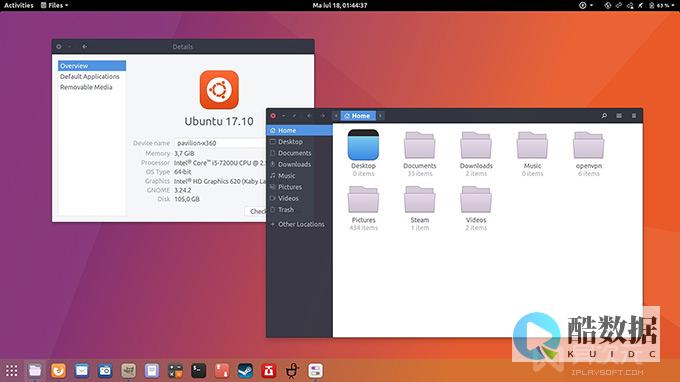
Task: Select Music in Files sidebar
Action: point(299,176)
